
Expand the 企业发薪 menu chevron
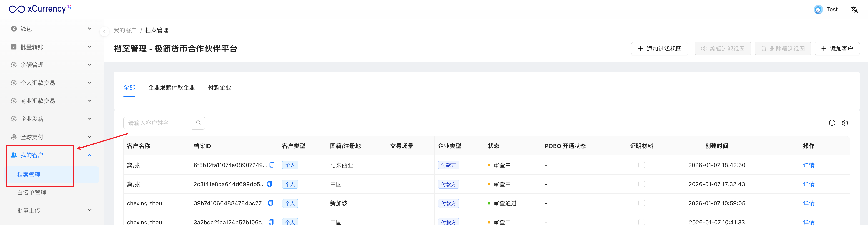(90, 119)
